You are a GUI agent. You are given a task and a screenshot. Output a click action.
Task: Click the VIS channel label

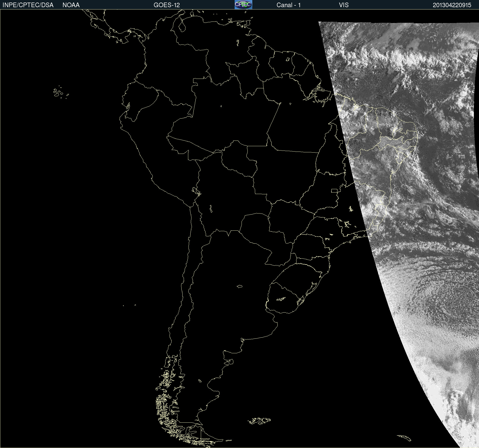click(x=343, y=5)
